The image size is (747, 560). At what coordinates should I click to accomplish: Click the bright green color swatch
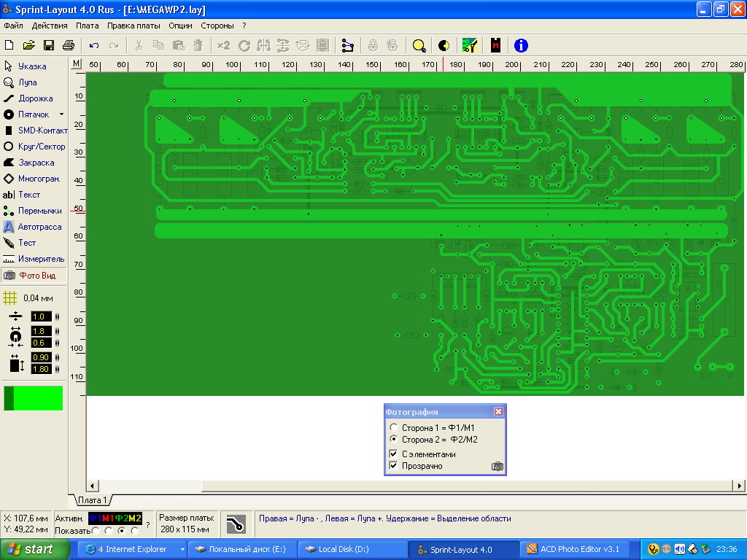coord(38,398)
